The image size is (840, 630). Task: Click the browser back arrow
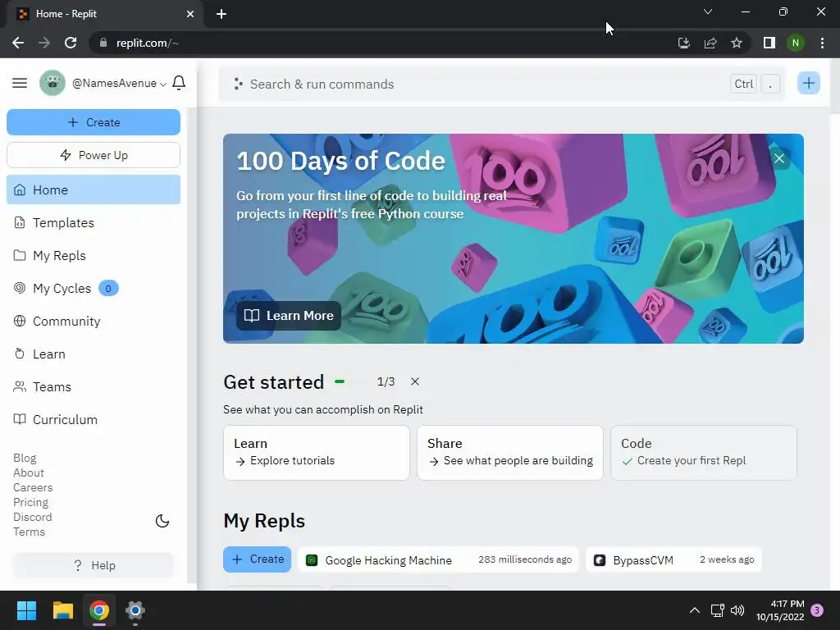click(x=18, y=43)
